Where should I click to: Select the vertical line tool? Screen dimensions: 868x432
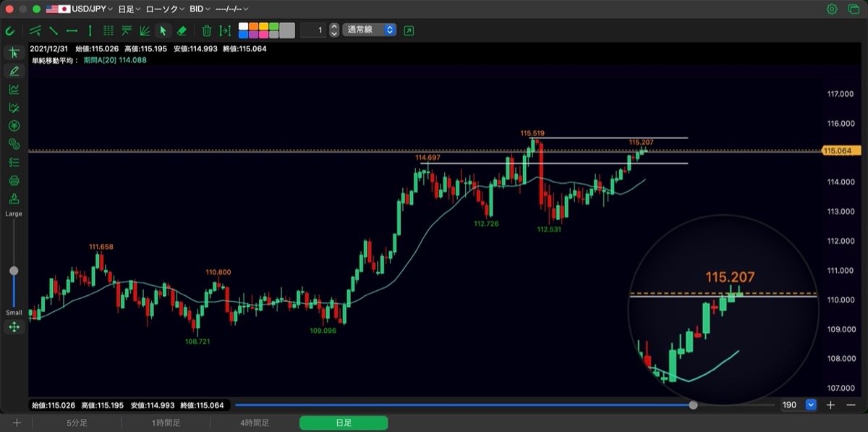click(x=90, y=30)
